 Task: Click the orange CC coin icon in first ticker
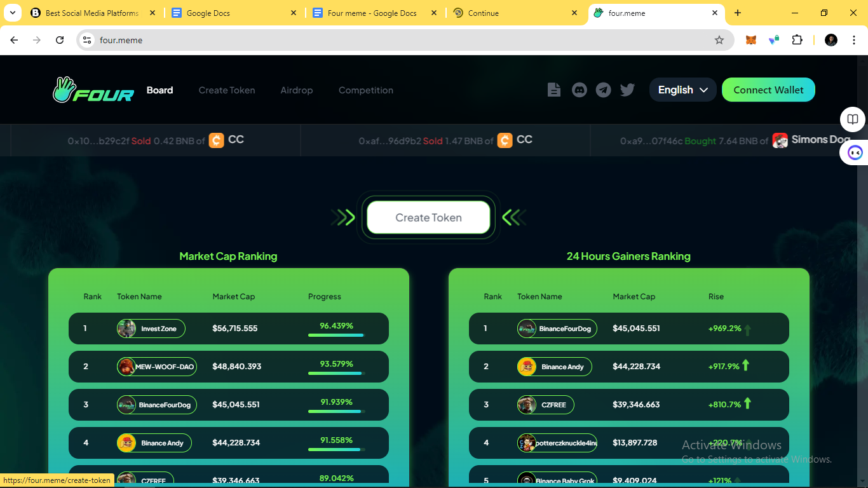pos(217,140)
